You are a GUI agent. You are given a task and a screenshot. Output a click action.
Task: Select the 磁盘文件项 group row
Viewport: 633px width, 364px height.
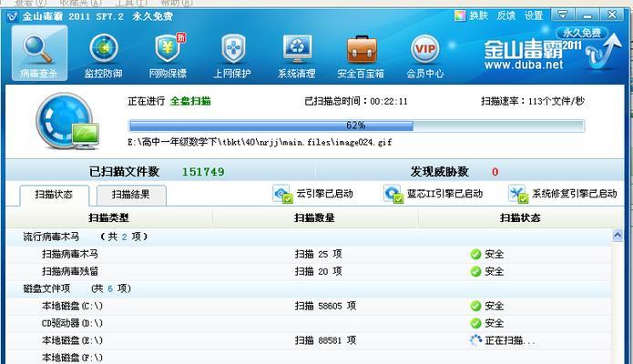[x=309, y=289]
